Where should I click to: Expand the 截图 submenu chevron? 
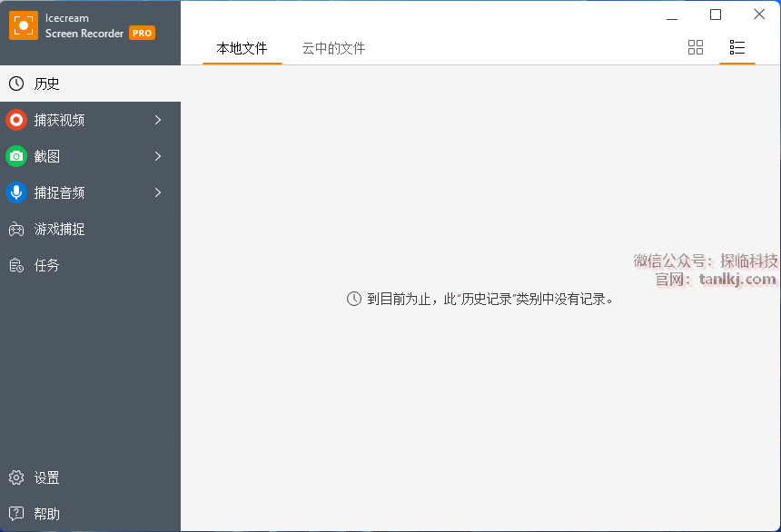158,156
